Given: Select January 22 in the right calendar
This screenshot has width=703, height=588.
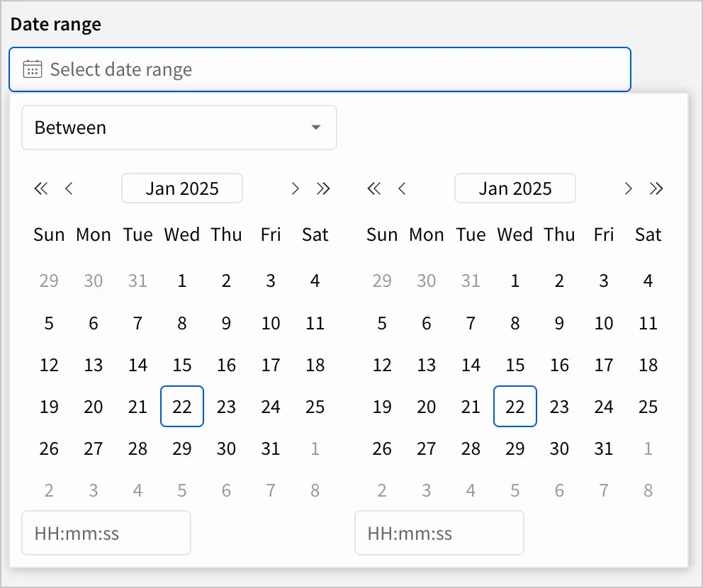Looking at the screenshot, I should point(515,407).
